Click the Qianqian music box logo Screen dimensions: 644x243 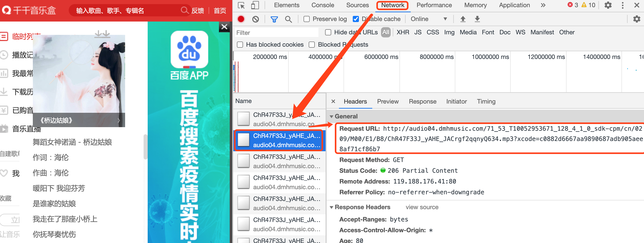[29, 11]
